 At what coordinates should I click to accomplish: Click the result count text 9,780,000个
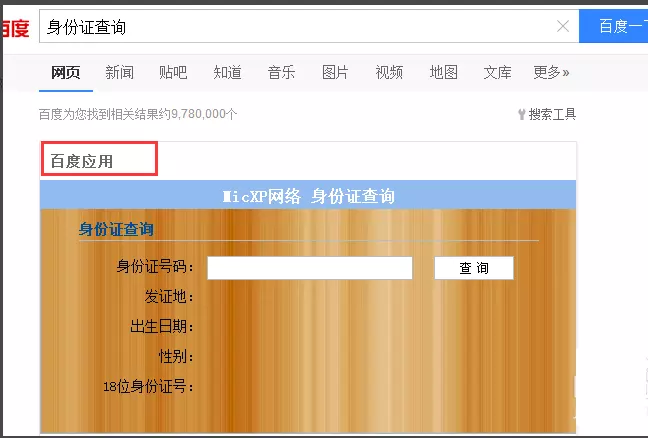[204, 114]
